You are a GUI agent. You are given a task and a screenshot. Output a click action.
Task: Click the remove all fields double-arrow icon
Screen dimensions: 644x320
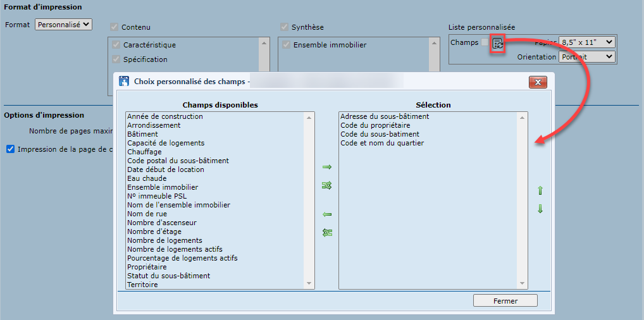327,232
